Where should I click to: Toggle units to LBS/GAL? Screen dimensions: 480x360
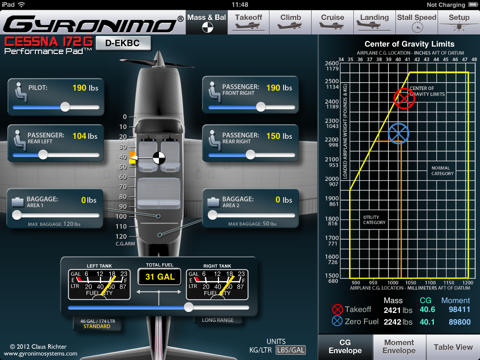(291, 350)
